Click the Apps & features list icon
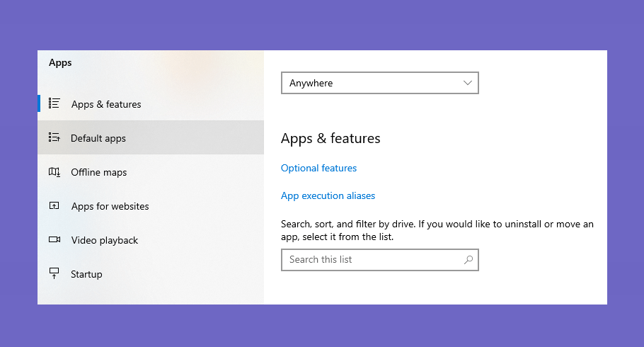 54,103
